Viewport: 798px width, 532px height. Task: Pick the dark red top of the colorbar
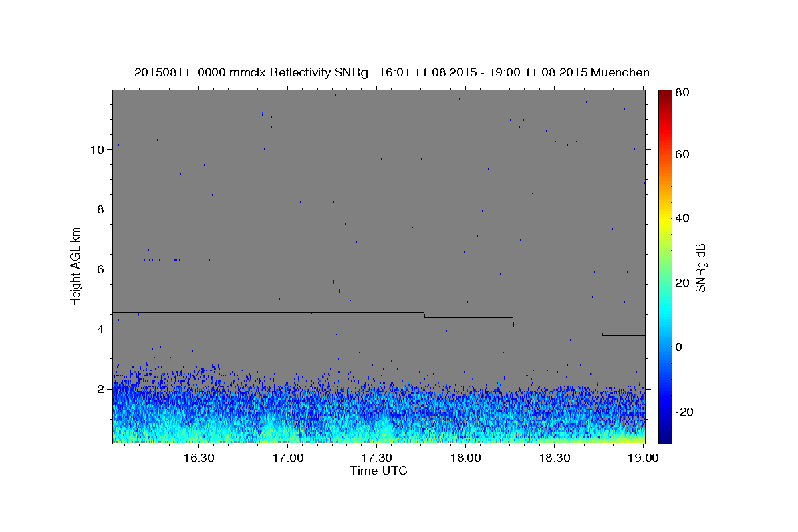tap(664, 95)
